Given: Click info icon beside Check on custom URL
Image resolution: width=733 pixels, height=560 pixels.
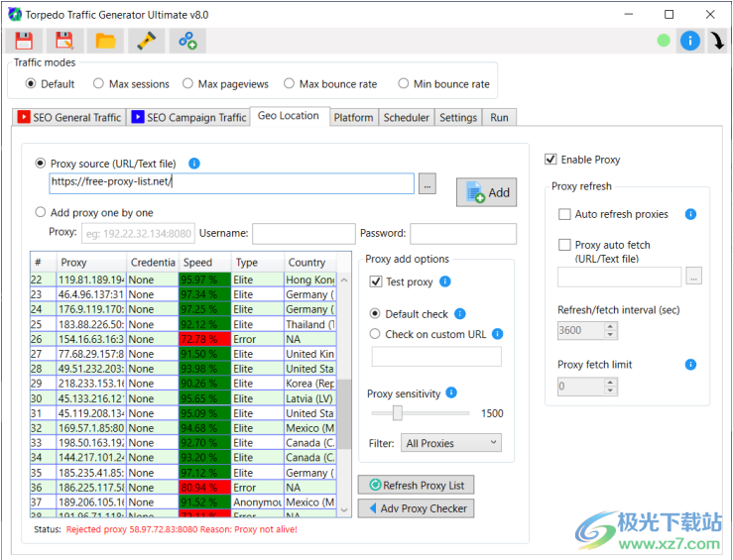Looking at the screenshot, I should [497, 334].
